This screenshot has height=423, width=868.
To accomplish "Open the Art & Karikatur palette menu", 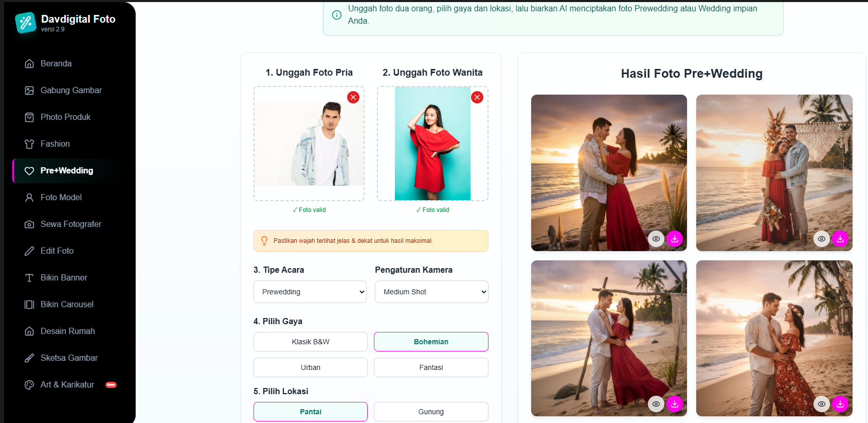I will coord(29,385).
